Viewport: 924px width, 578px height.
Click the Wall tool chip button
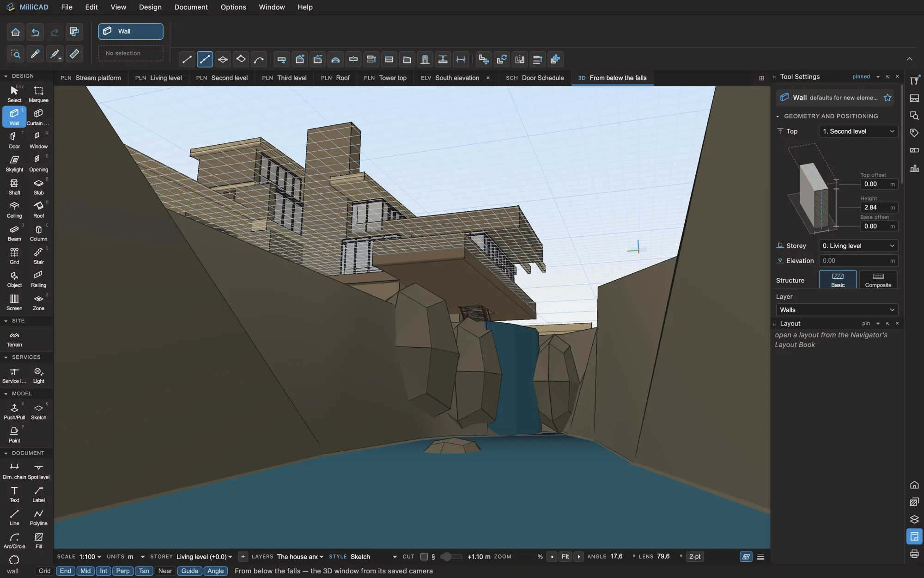click(x=131, y=31)
